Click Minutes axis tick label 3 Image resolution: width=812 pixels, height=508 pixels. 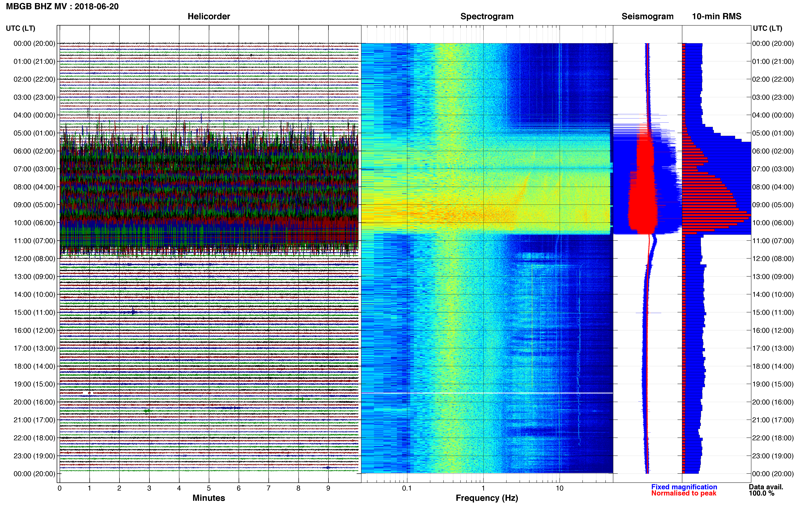149,488
